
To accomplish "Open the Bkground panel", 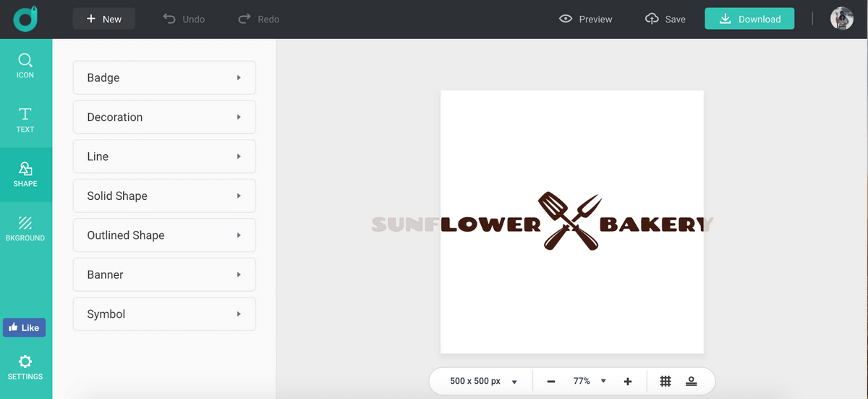I will click(x=25, y=228).
